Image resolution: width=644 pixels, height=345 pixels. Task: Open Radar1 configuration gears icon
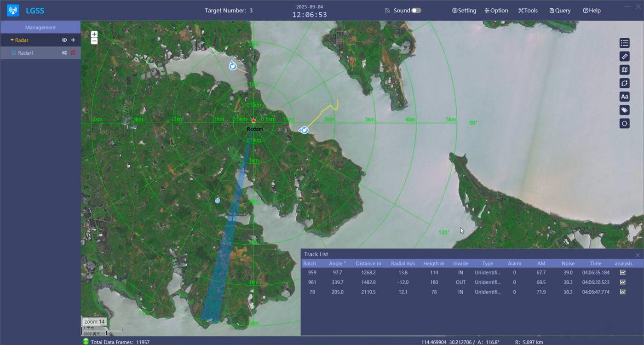64,53
